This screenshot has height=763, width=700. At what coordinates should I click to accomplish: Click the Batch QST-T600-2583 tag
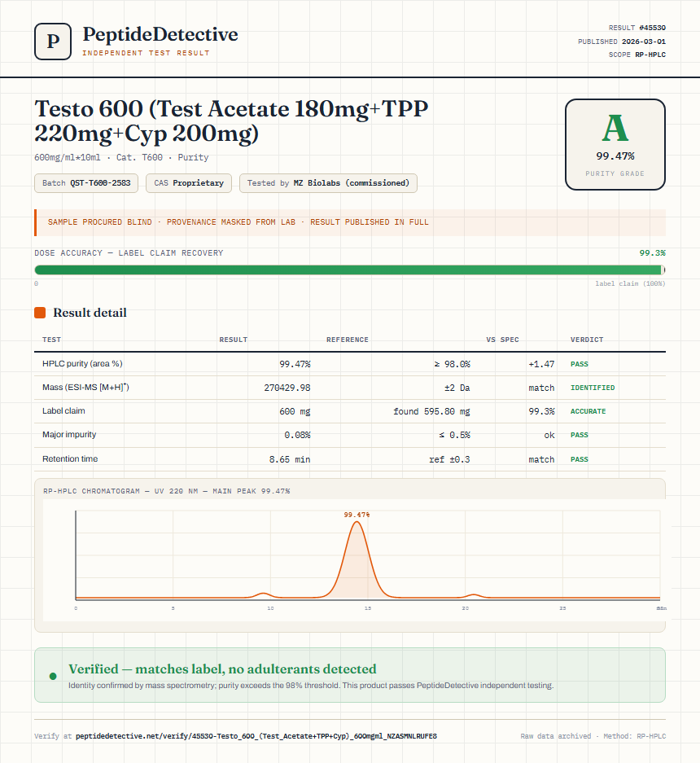86,183
